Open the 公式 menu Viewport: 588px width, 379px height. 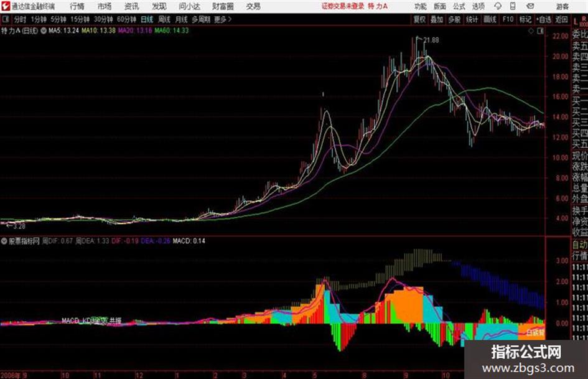[459, 6]
